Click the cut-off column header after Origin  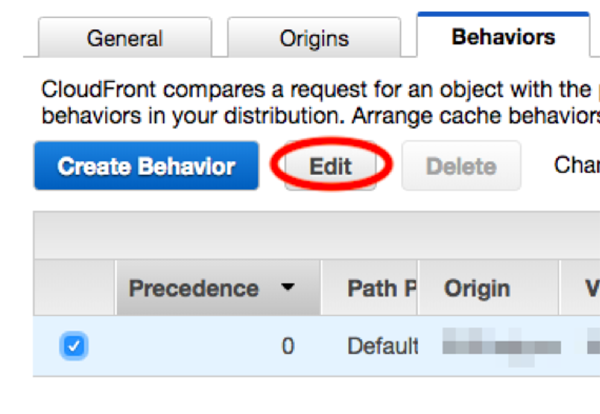[591, 288]
